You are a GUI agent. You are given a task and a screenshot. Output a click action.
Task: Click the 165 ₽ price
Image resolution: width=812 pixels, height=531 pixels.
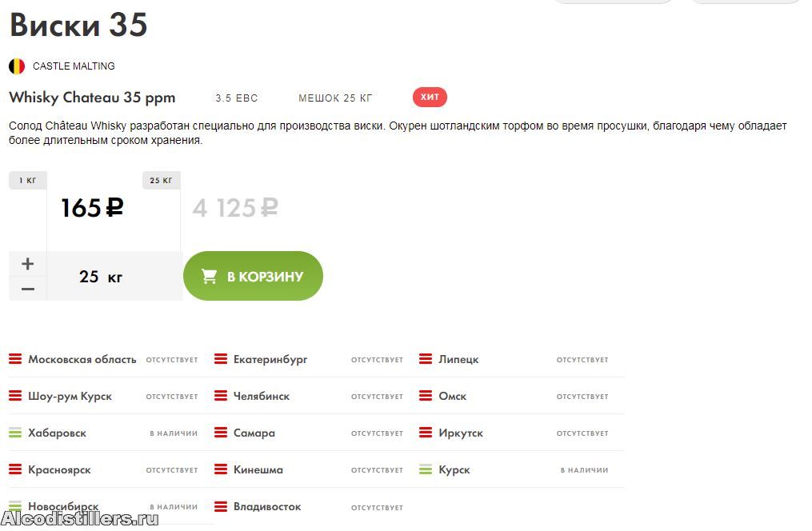pos(92,208)
